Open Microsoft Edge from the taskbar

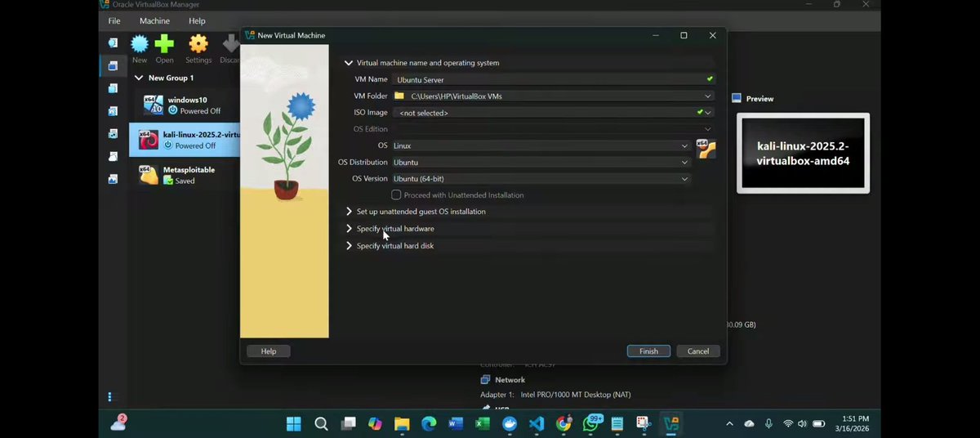(429, 423)
